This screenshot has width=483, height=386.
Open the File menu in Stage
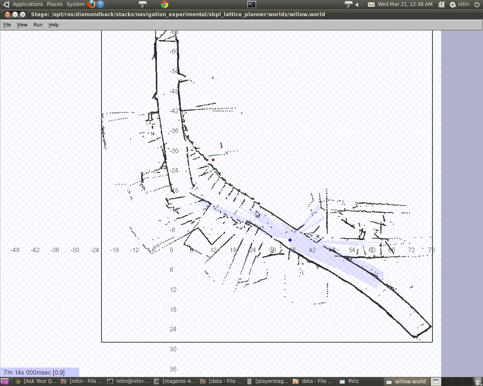click(x=7, y=25)
